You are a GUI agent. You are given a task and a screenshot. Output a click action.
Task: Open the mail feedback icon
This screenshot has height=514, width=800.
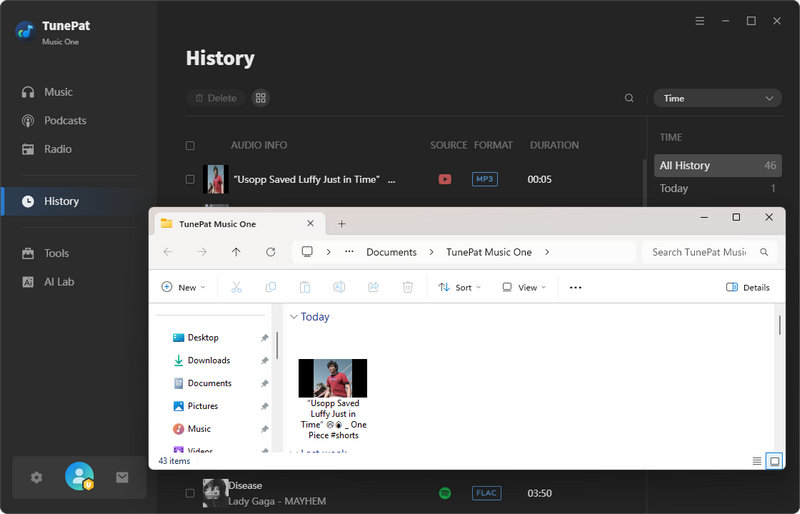tap(122, 478)
